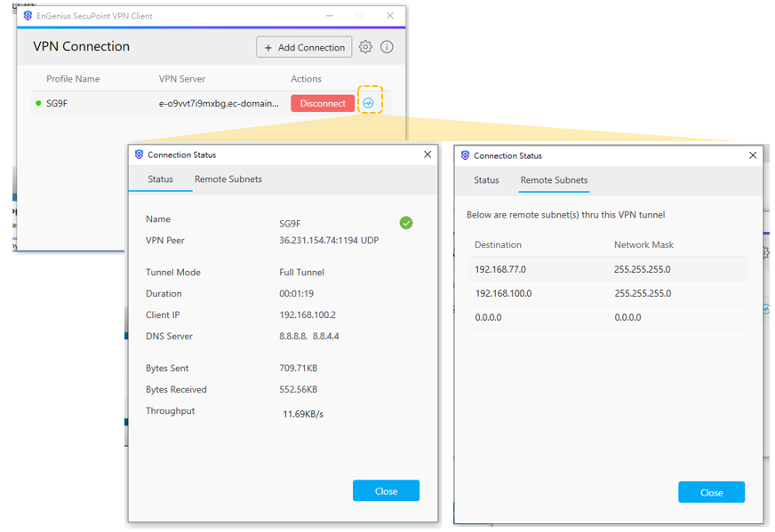Switch to Status tab in subnet list dialog

tap(486, 180)
